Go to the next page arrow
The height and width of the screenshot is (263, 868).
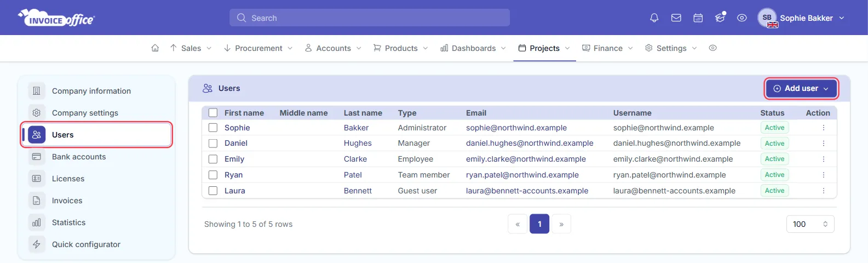point(561,224)
